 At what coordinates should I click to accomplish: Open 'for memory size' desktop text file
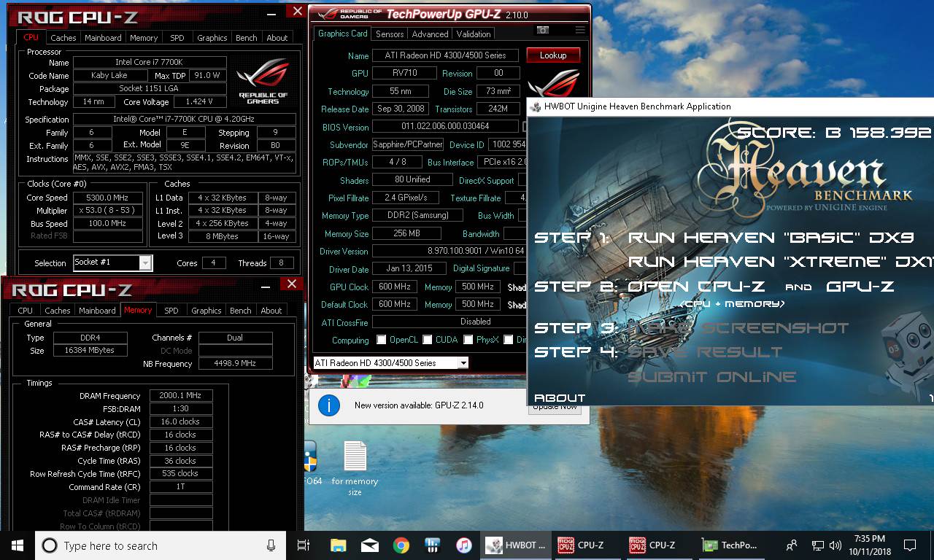(355, 468)
